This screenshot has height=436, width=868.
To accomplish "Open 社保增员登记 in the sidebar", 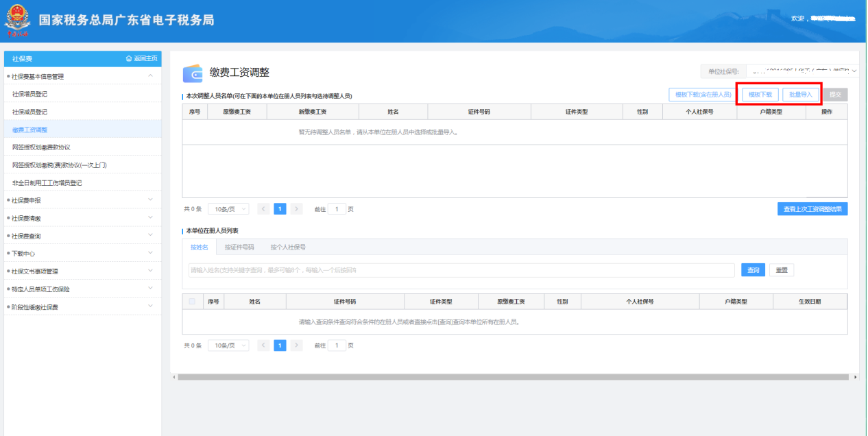I will tap(29, 94).
